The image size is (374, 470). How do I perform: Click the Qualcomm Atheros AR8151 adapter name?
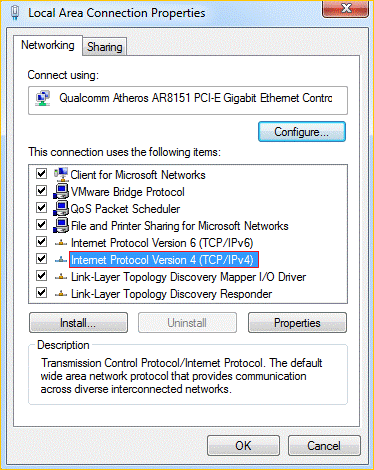click(x=196, y=98)
